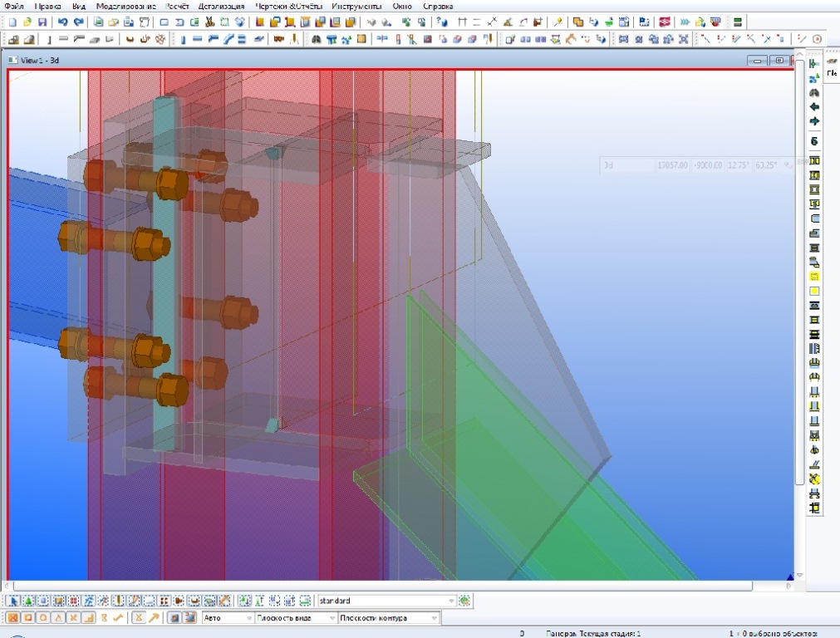Expand the 'Авто' dropdown
This screenshot has width=840, height=638.
click(x=248, y=618)
